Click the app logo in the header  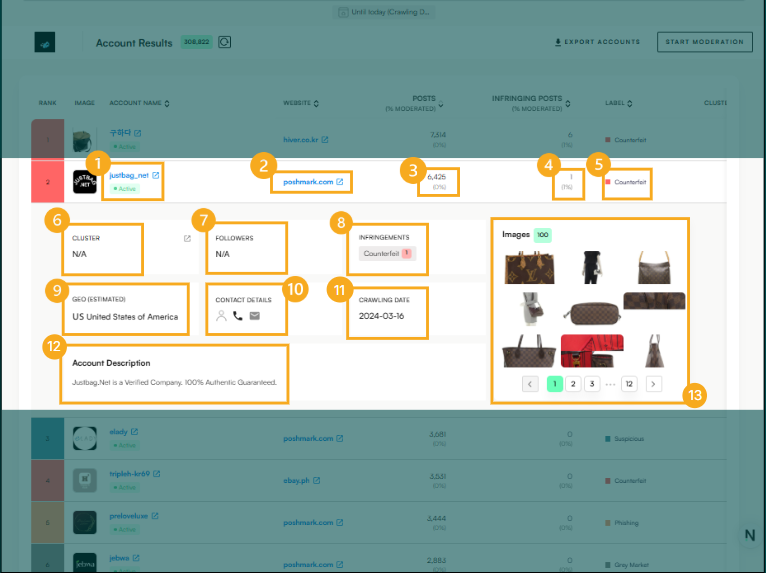(44, 42)
